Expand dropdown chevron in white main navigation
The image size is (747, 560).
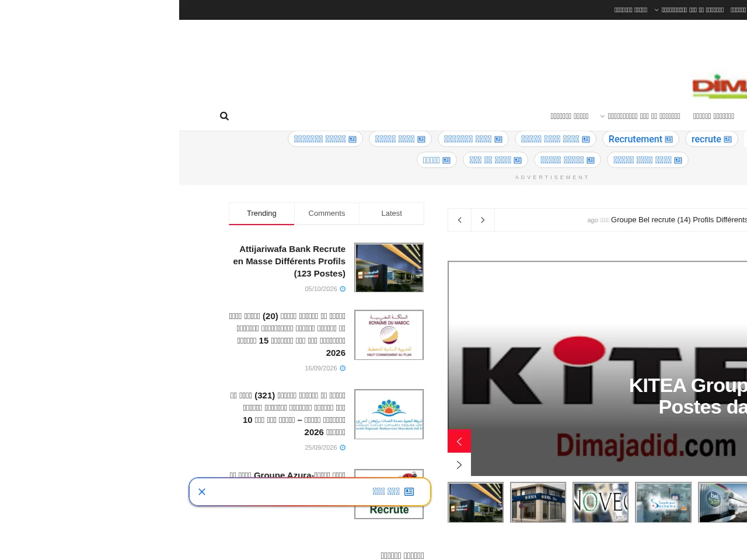pos(603,116)
